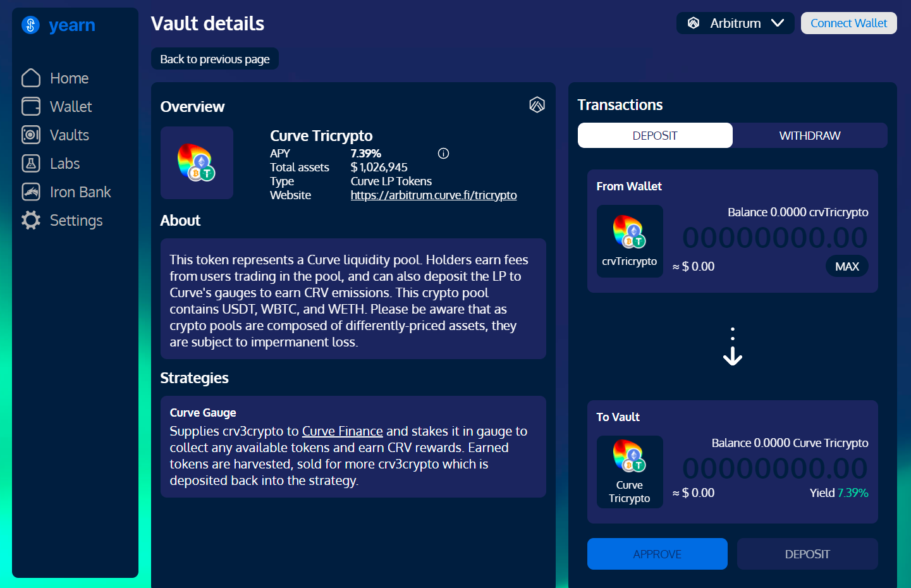The width and height of the screenshot is (911, 588).
Task: Click the network selector chevron arrow
Action: (778, 23)
